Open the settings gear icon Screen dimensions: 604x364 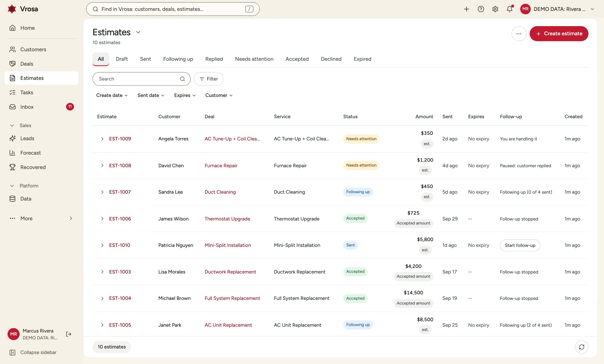[x=495, y=9]
